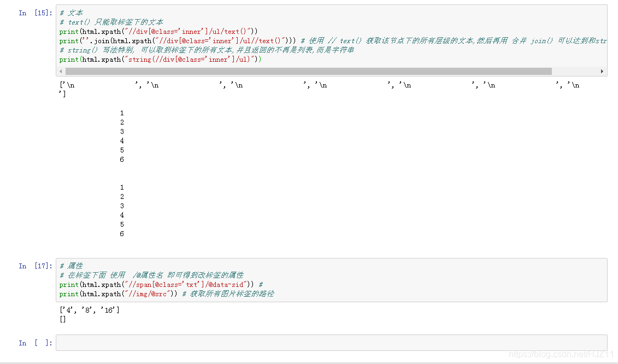Click the //img/@src print line

click(166, 294)
